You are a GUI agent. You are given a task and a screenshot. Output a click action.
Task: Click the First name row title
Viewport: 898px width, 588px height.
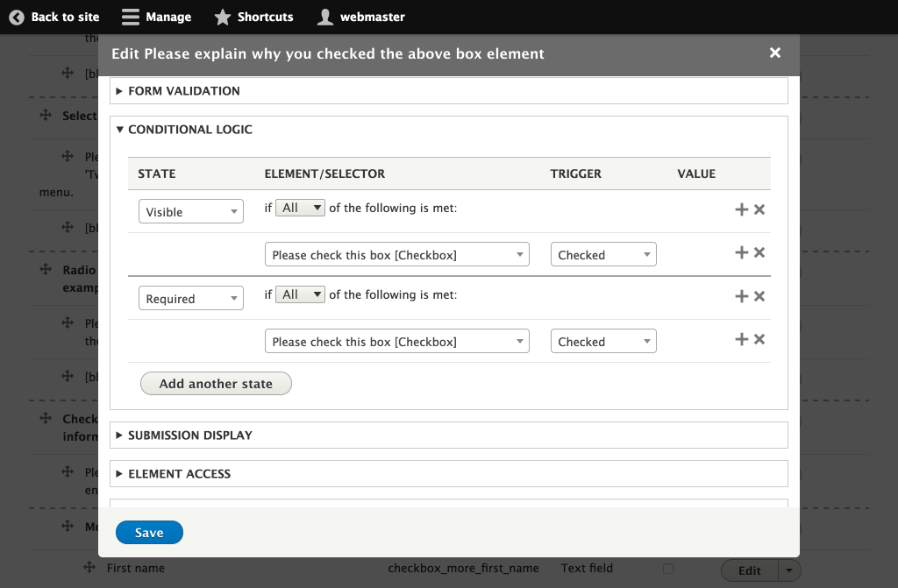(x=136, y=568)
